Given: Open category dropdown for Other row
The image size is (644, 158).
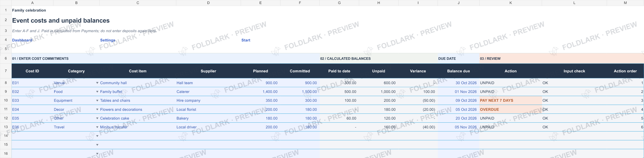Looking at the screenshot, I should [97, 118].
